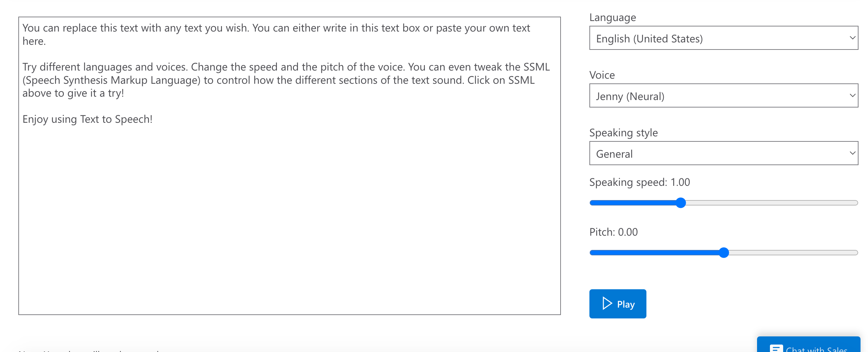Viewport: 868px width, 352px height.
Task: Click the chat bubble icon
Action: (x=776, y=348)
